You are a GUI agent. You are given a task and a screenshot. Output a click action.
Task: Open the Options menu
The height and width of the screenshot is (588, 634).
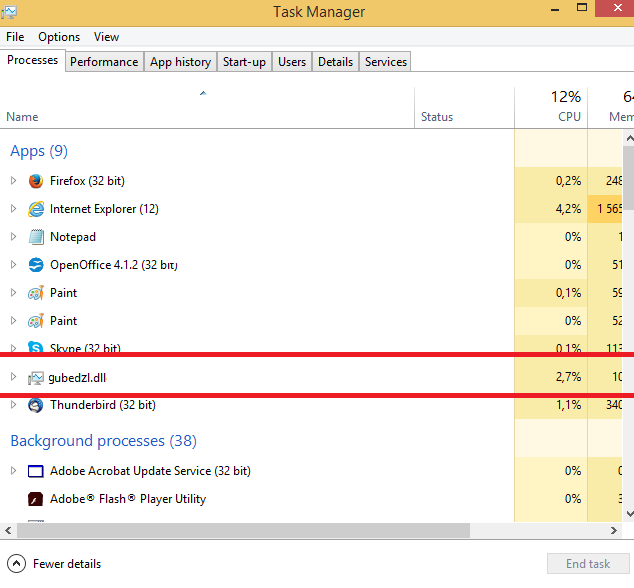(x=59, y=37)
